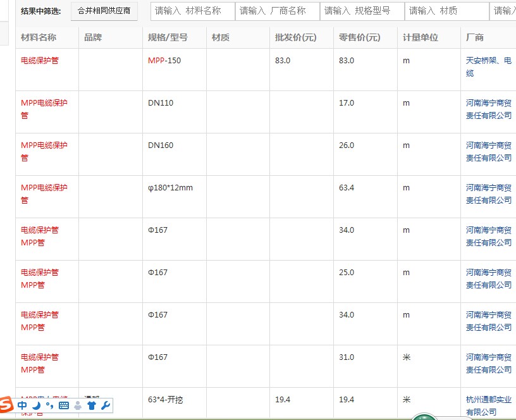
Task: Open 电缆保护管 link in MPP-150 row
Action: click(x=40, y=61)
